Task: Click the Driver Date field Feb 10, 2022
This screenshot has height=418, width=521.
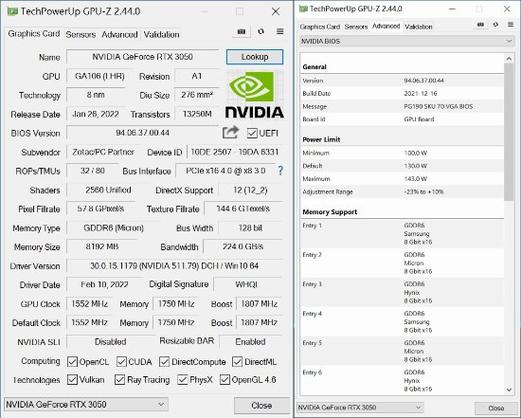Action: tap(104, 284)
